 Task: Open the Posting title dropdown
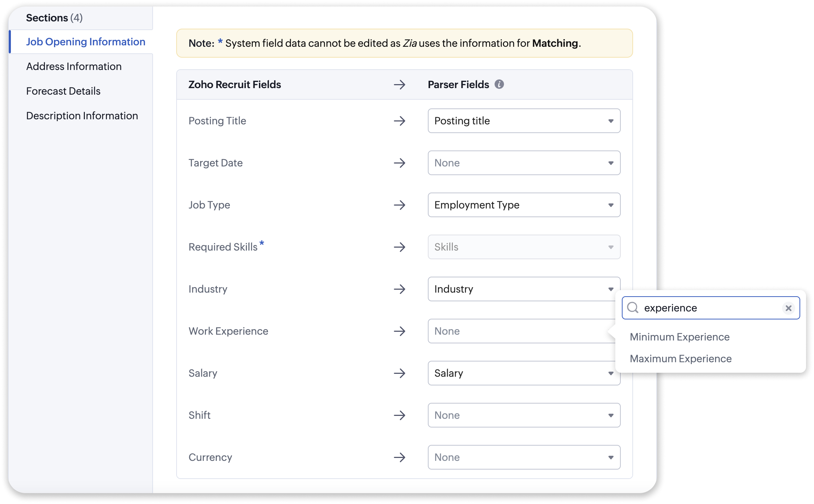pyautogui.click(x=524, y=121)
